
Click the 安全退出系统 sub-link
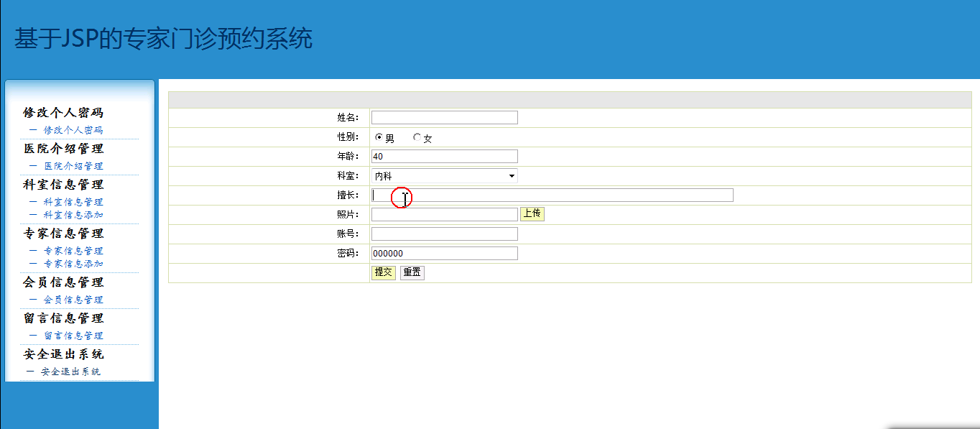pyautogui.click(x=70, y=372)
